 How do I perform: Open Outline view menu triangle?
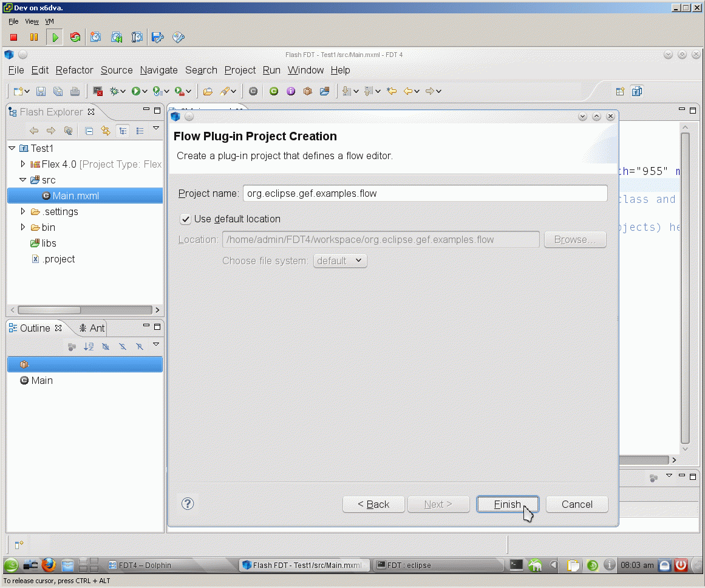click(156, 344)
